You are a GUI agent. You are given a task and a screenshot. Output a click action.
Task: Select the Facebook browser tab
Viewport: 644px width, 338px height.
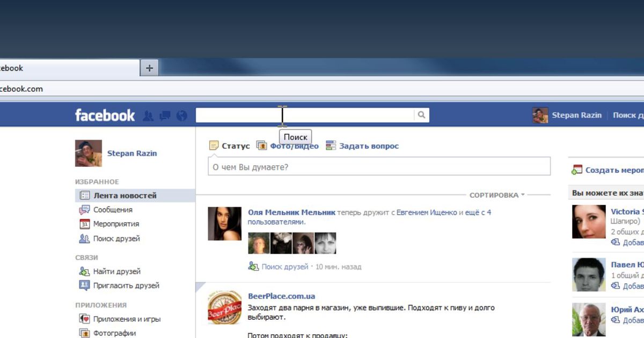[69, 68]
